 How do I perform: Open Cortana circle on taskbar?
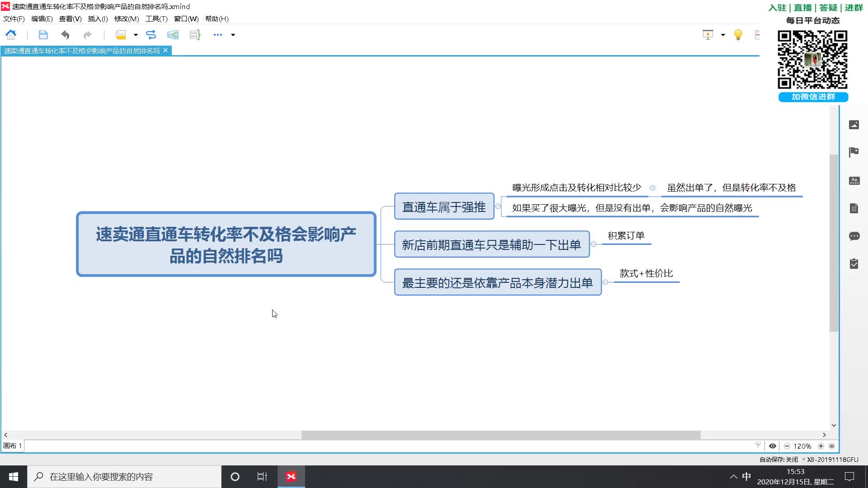click(235, 477)
